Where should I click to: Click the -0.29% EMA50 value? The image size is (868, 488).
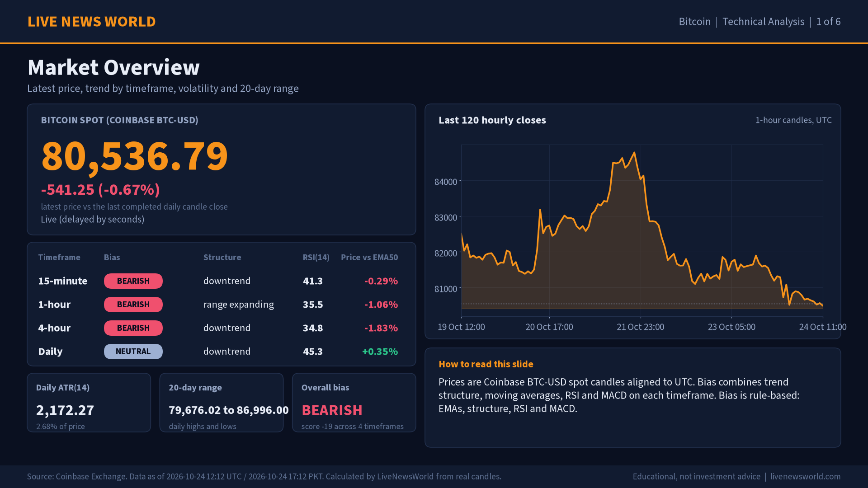coord(381,281)
